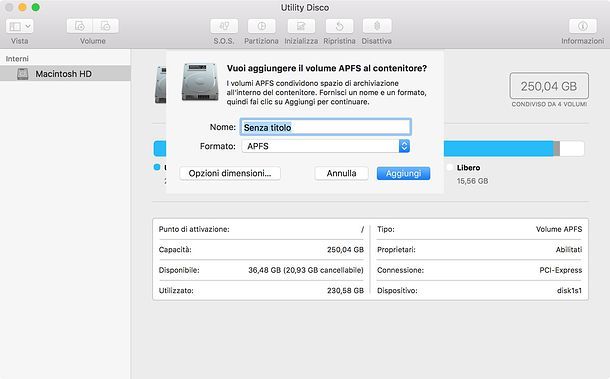Click the Disattiva unmount tool
The height and width of the screenshot is (379, 610).
[x=377, y=26]
